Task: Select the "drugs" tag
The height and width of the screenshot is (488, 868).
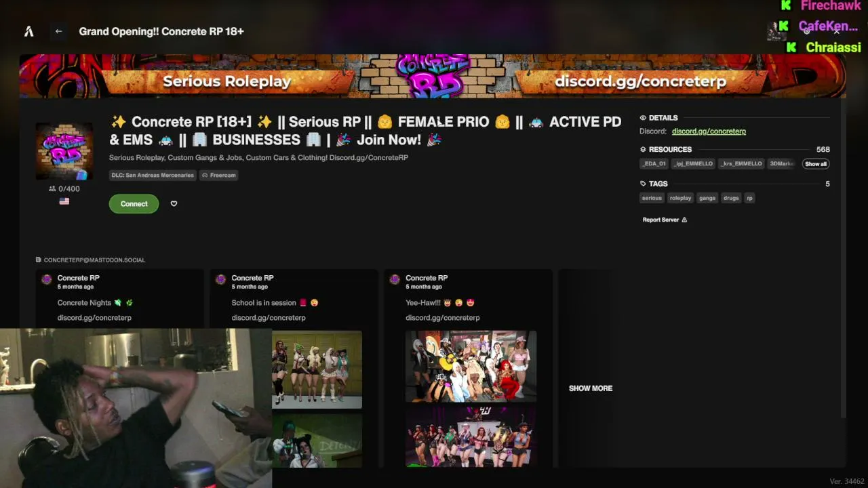Action: click(731, 198)
